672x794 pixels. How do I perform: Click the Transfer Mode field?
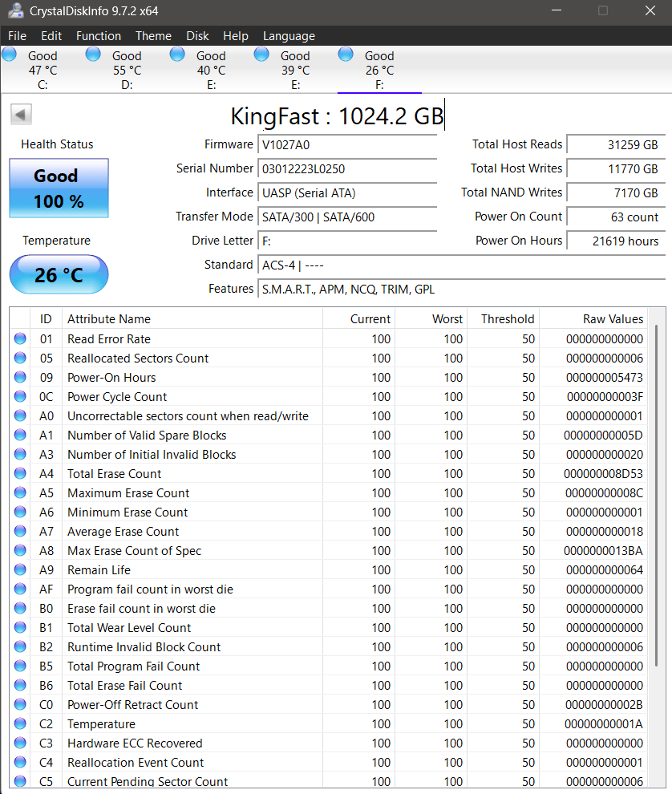coord(347,217)
